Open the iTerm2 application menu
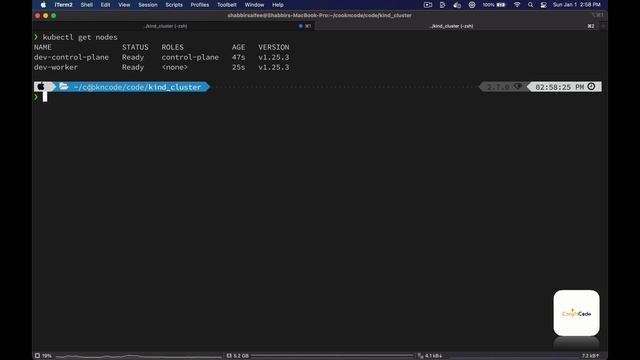The image size is (640, 360). pyautogui.click(x=63, y=5)
